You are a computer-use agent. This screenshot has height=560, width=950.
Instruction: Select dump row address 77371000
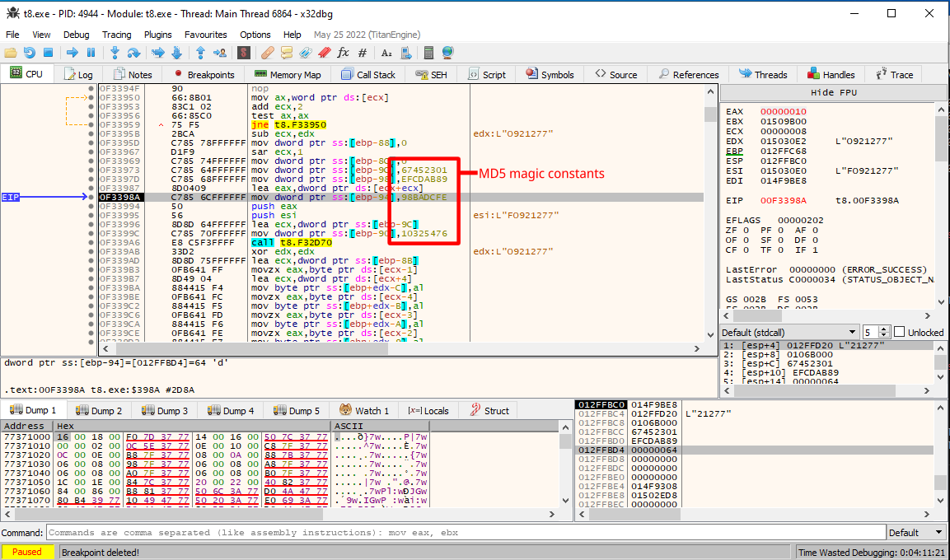pyautogui.click(x=26, y=436)
